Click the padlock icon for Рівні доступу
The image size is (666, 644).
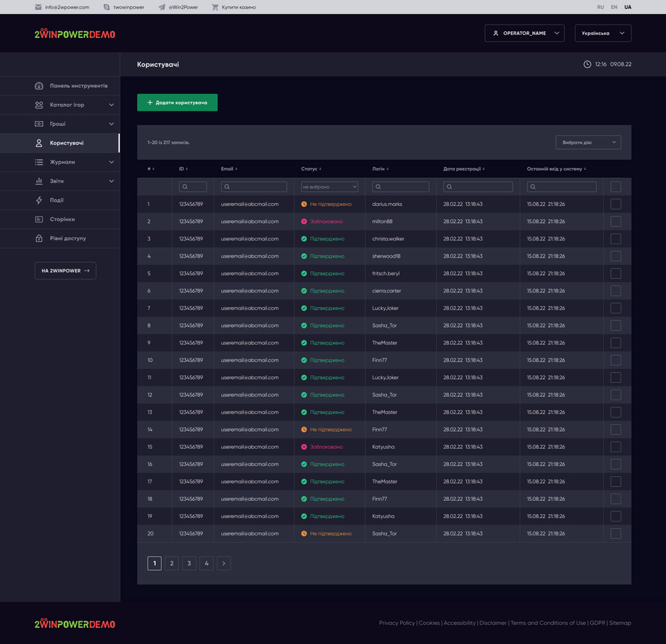coord(39,238)
